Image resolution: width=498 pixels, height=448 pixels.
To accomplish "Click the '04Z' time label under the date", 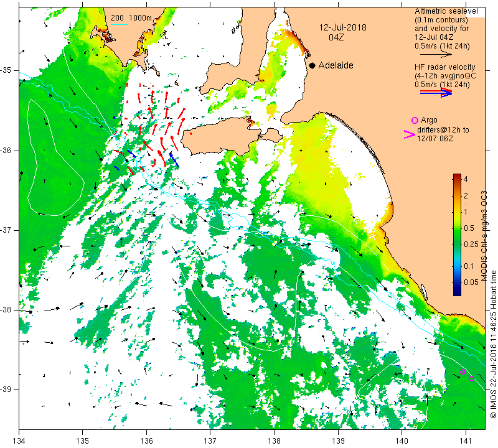I will tap(336, 37).
